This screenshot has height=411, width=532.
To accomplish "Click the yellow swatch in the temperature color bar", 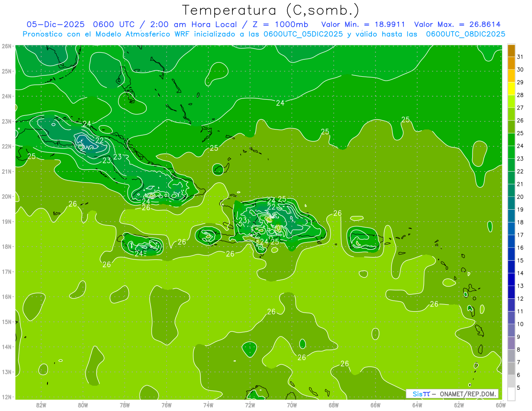I will (511, 88).
